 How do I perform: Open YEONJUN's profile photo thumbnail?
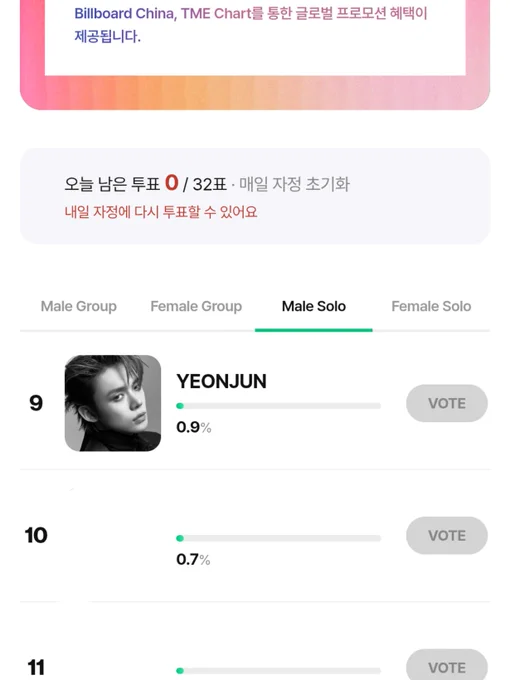click(x=113, y=403)
